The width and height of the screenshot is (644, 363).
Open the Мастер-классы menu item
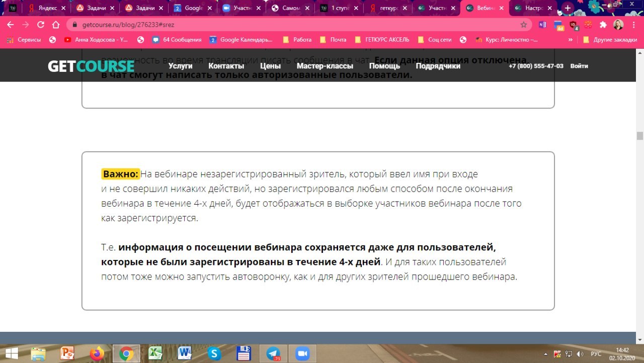pyautogui.click(x=325, y=66)
